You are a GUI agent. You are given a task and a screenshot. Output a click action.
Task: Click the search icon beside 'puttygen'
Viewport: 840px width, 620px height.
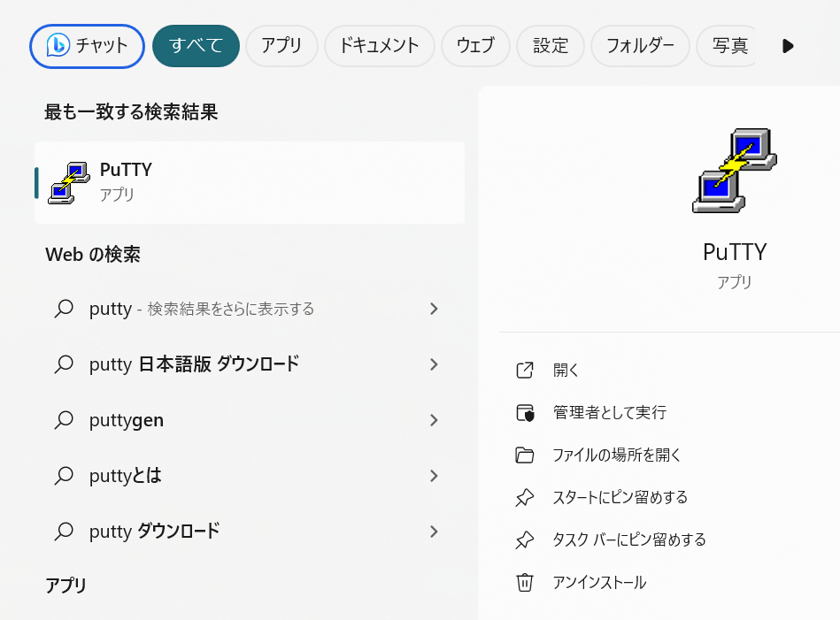[x=64, y=420]
